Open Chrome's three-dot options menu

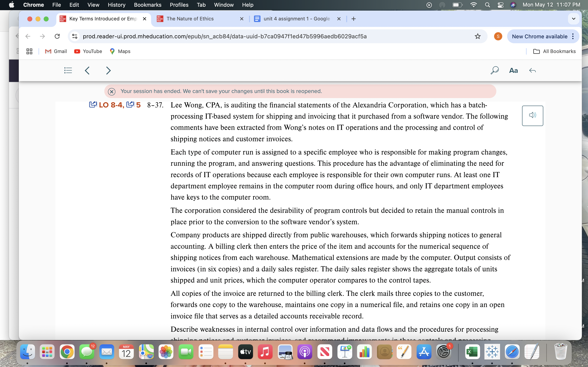click(x=573, y=36)
